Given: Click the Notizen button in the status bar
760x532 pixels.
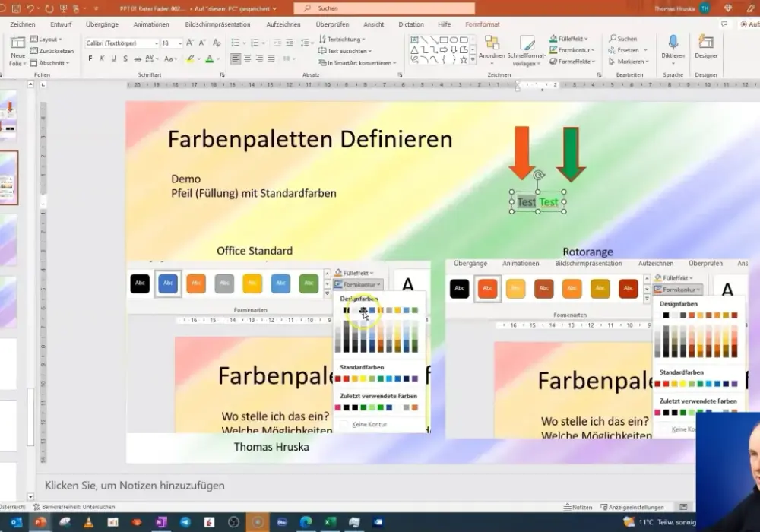Looking at the screenshot, I should coord(578,507).
